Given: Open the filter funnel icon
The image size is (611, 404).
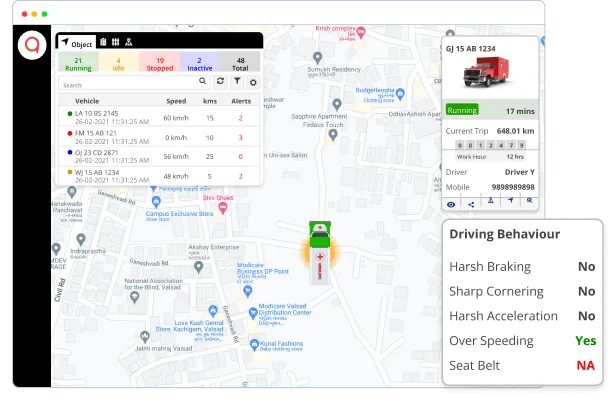Looking at the screenshot, I should click(236, 81).
